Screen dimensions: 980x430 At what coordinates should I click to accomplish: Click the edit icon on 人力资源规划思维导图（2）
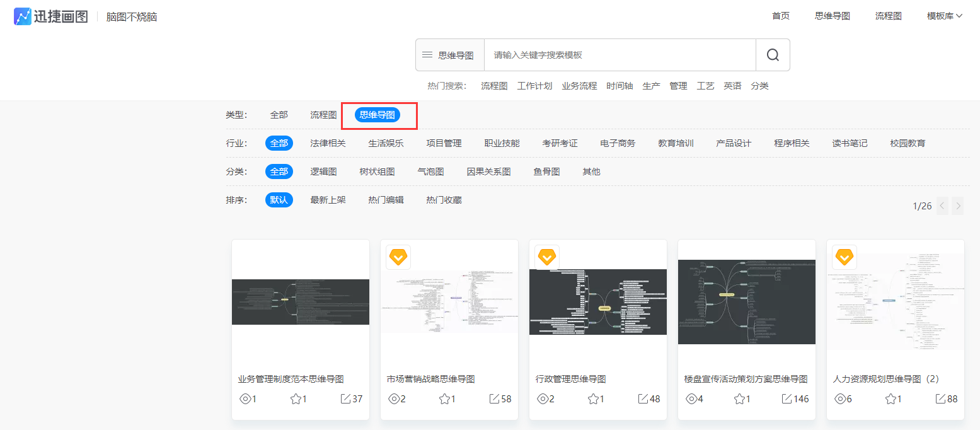[x=940, y=399]
